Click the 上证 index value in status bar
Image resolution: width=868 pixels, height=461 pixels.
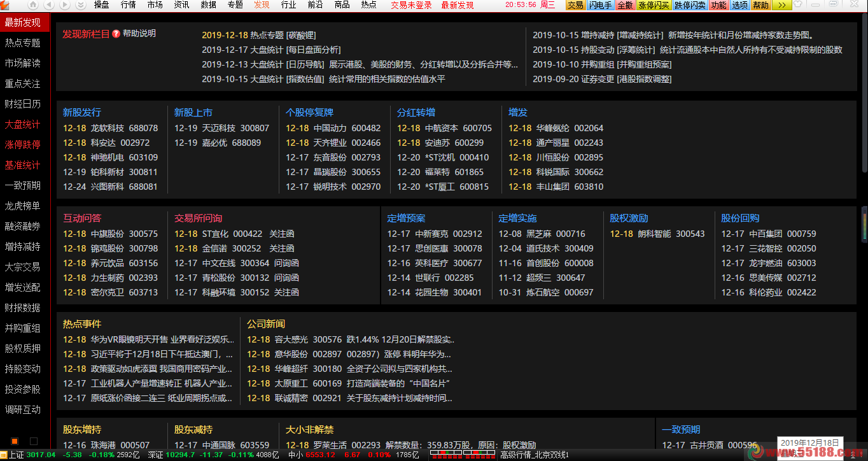(x=41, y=455)
